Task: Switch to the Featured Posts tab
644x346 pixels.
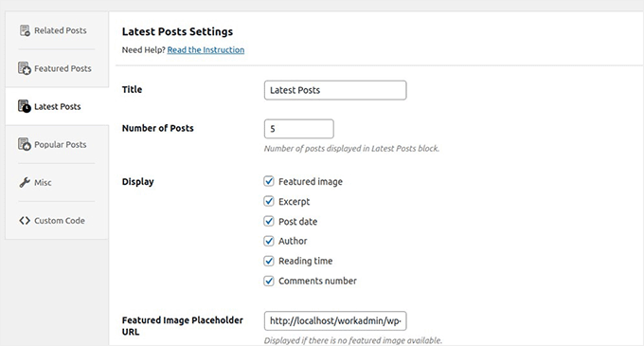Action: click(57, 68)
